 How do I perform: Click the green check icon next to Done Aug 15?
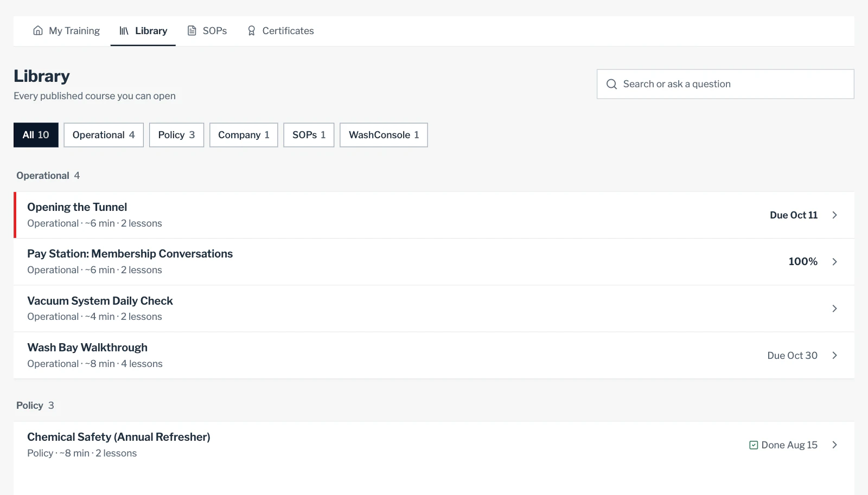(x=754, y=445)
